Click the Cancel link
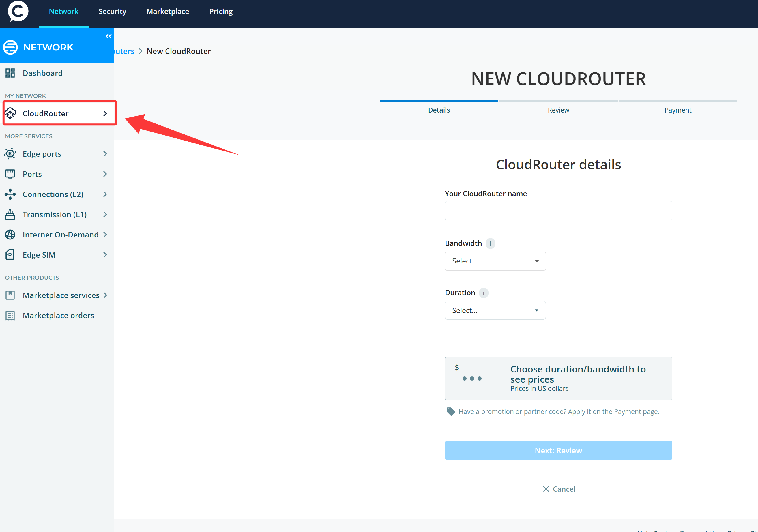Viewport: 758px width, 532px height. [x=559, y=489]
